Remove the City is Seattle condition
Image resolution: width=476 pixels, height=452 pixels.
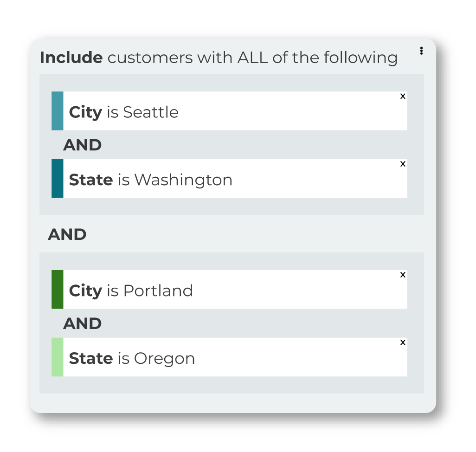pos(403,96)
